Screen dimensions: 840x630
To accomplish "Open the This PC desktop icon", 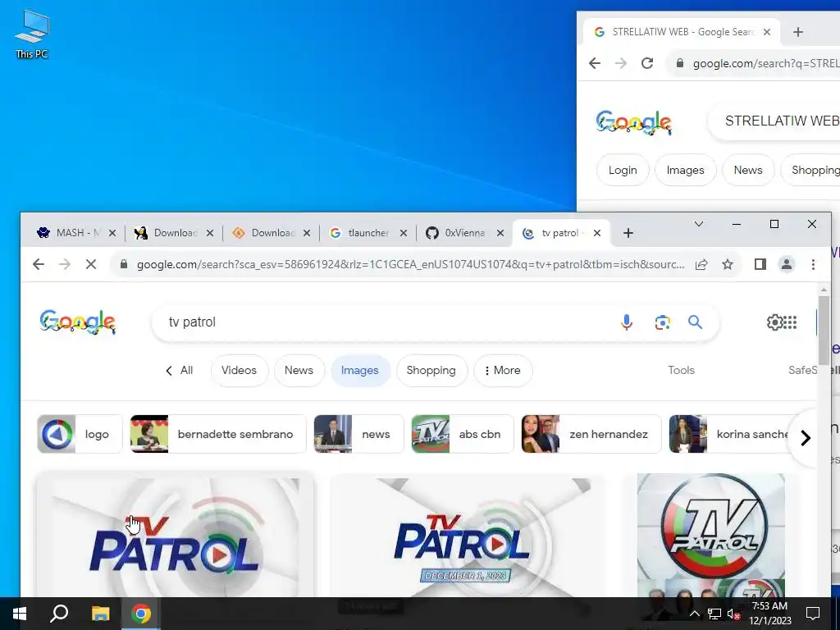I will pos(32,34).
